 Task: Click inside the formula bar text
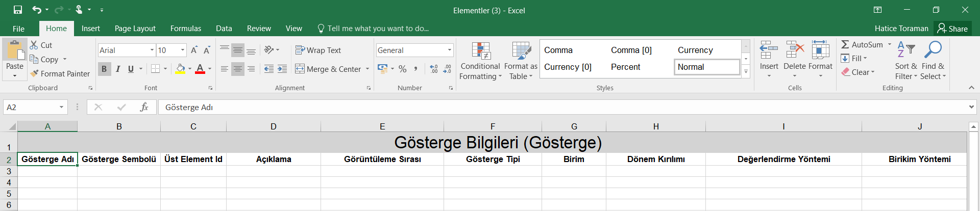tap(510, 107)
